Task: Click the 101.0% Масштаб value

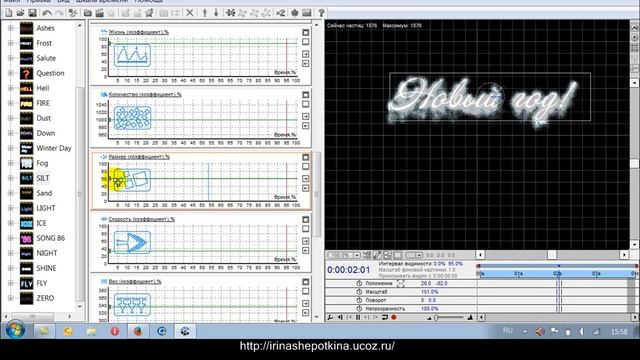Action: point(429,292)
